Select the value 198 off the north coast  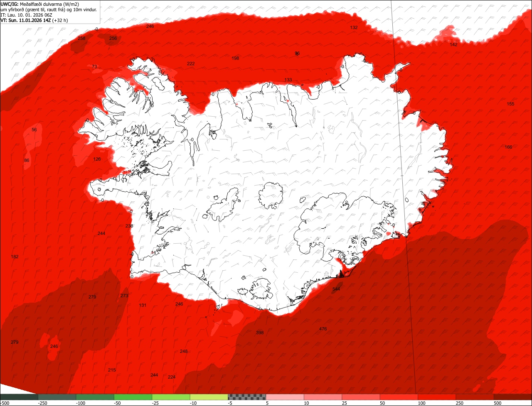[x=235, y=58]
